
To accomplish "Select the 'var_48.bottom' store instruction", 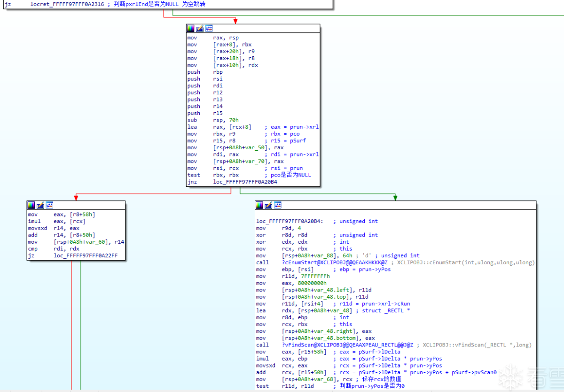I will [x=316, y=338].
